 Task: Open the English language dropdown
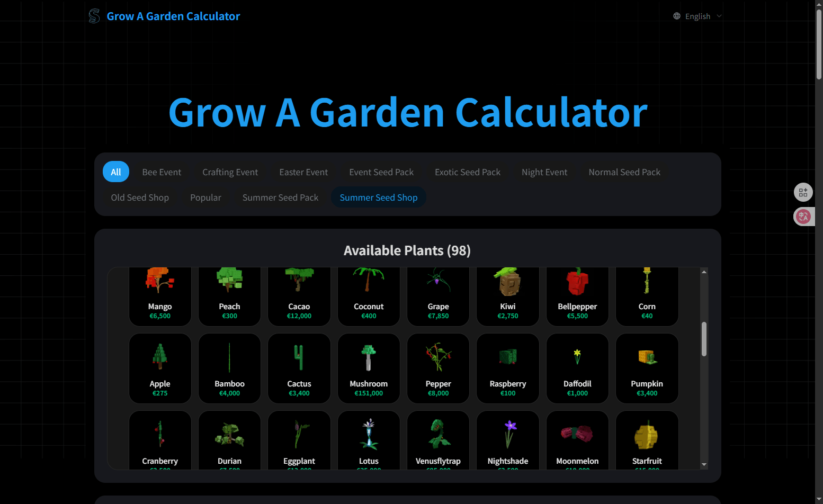(697, 16)
